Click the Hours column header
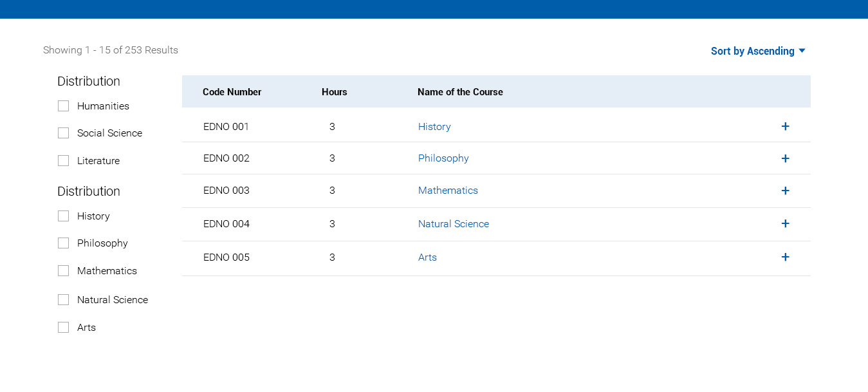Image resolution: width=868 pixels, height=392 pixels. (x=335, y=92)
